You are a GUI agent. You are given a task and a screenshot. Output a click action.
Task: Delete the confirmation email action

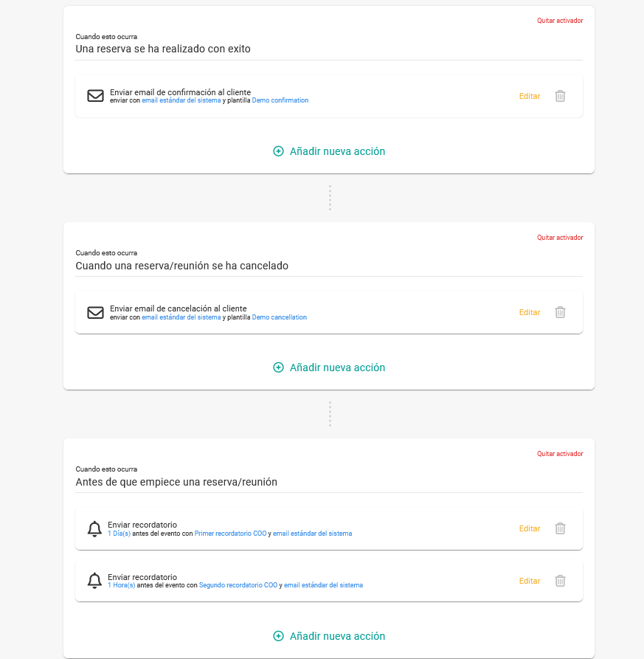point(560,96)
